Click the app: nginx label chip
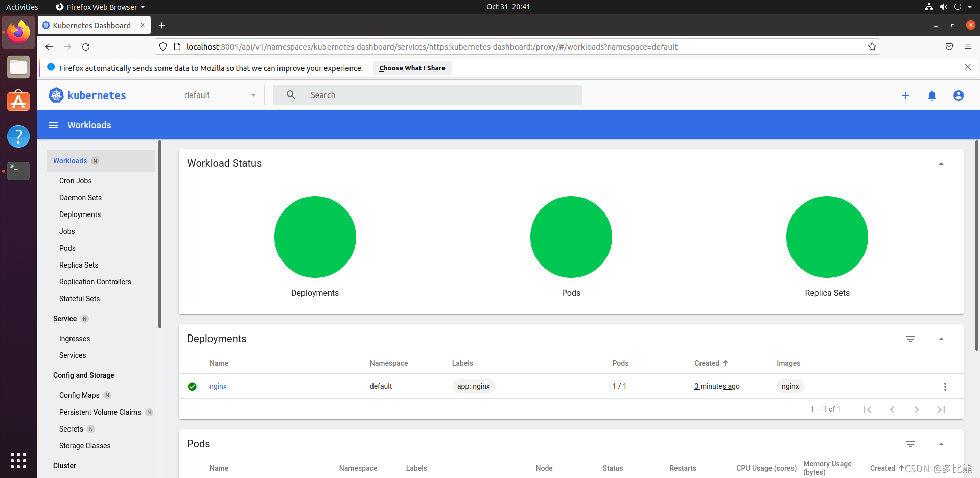980x478 pixels. pyautogui.click(x=474, y=386)
